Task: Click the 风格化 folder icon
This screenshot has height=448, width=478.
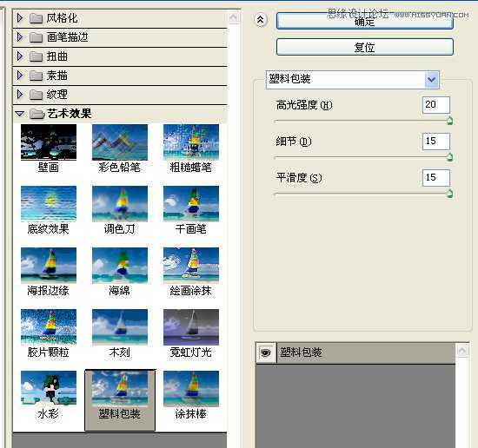Action: point(36,18)
